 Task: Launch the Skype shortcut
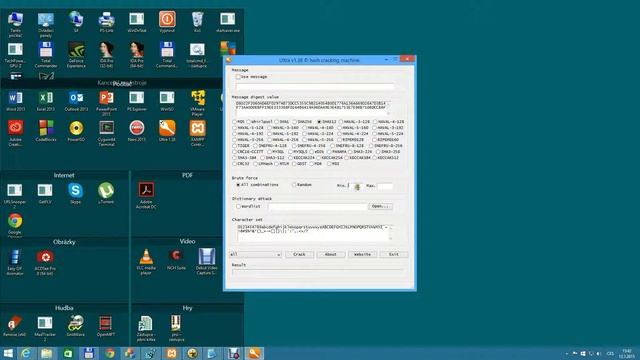coord(76,193)
